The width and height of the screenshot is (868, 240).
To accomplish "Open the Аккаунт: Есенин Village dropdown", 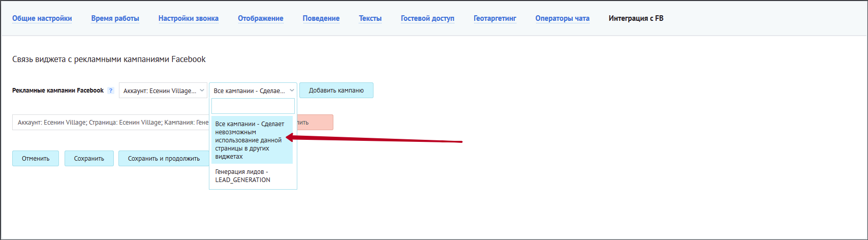I will click(163, 91).
